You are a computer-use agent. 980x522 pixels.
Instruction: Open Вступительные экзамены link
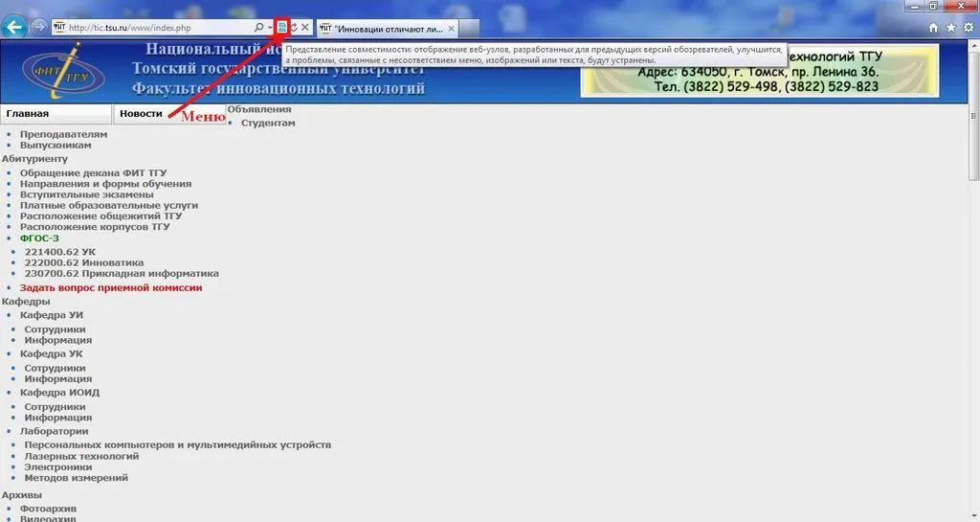point(87,194)
